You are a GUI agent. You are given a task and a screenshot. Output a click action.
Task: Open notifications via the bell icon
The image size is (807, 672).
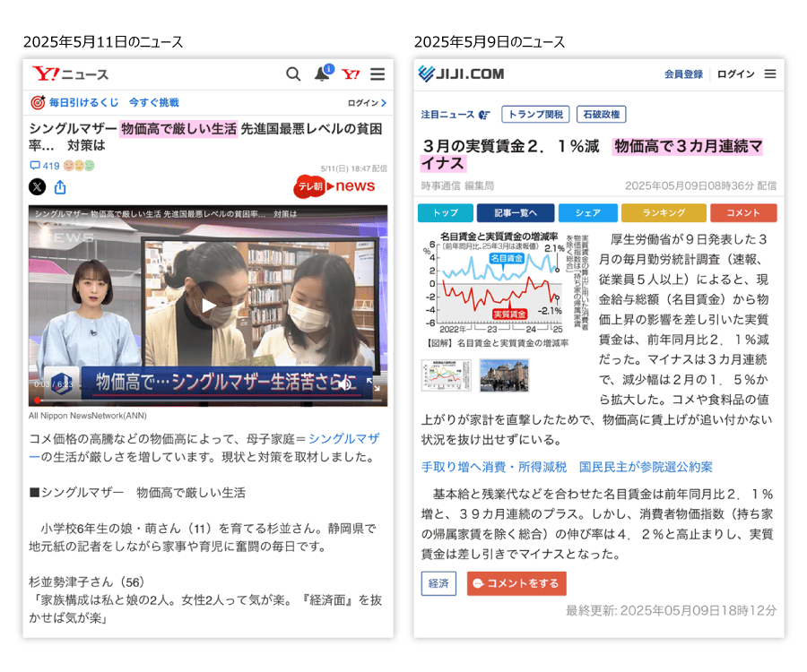[322, 74]
